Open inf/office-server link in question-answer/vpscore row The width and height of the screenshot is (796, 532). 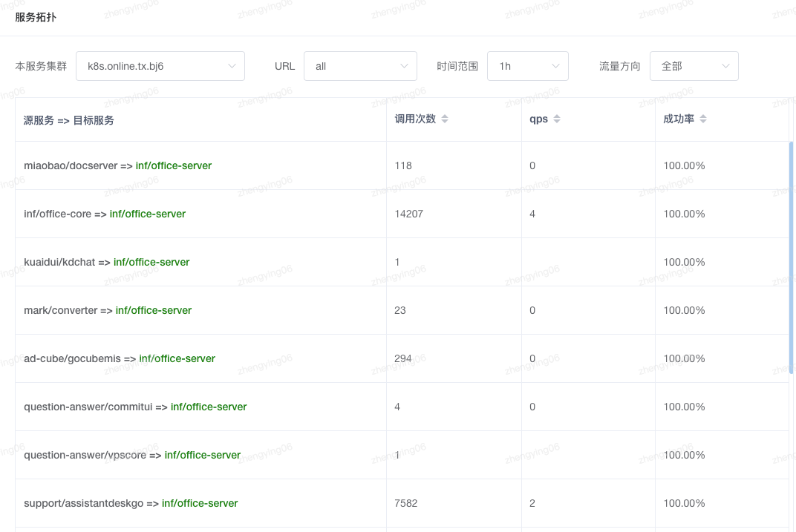pos(203,455)
